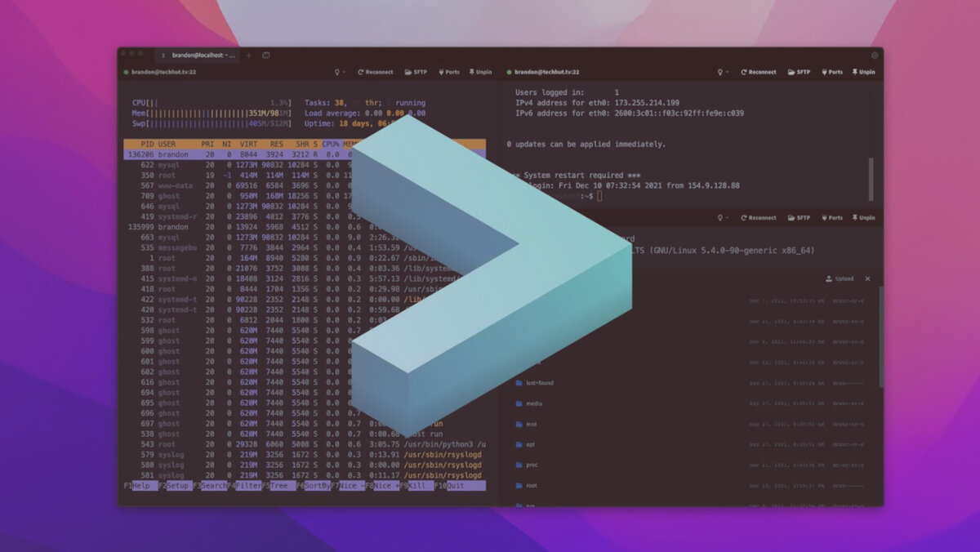980x552 pixels.
Task: Sort htop by the RES column header
Action: click(278, 144)
